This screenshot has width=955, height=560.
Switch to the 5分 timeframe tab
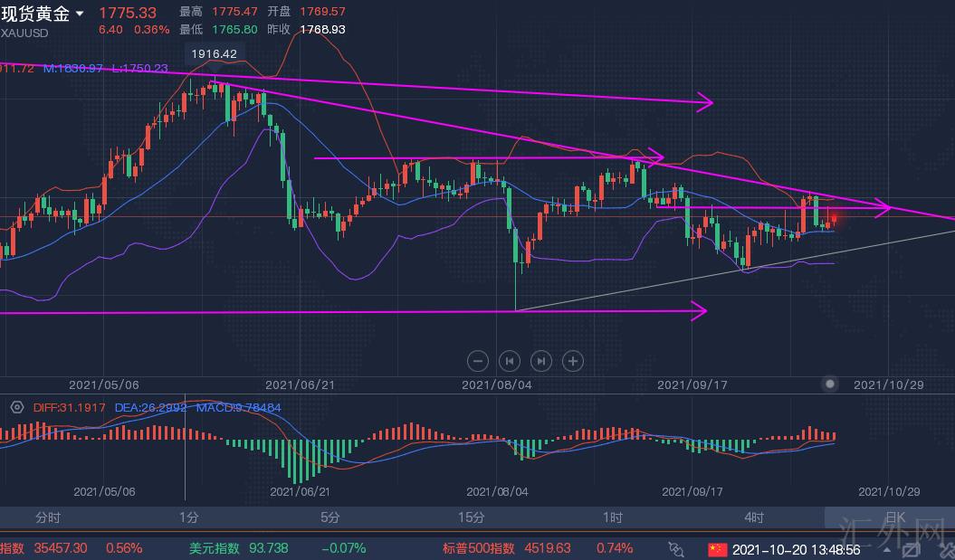pos(329,518)
